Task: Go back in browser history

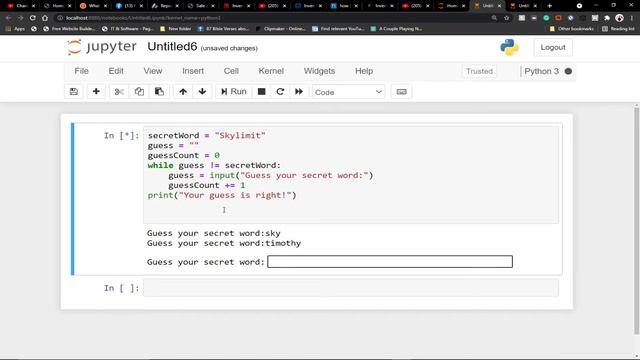Action: 9,18
